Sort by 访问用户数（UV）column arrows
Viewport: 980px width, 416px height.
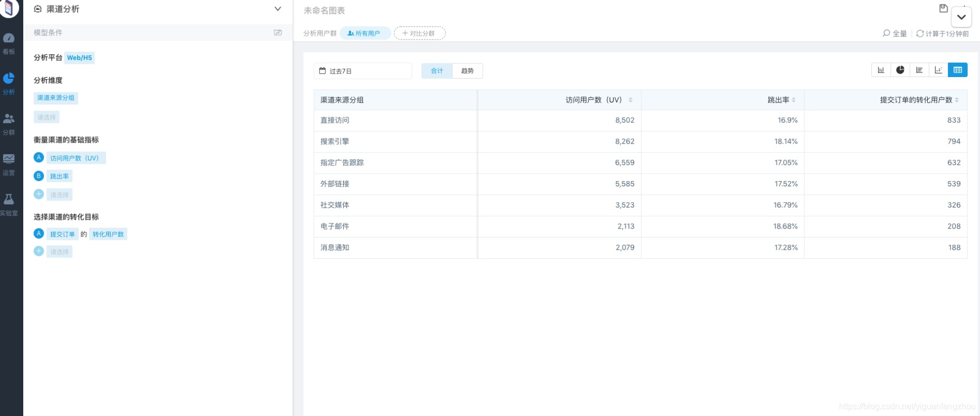[630, 100]
